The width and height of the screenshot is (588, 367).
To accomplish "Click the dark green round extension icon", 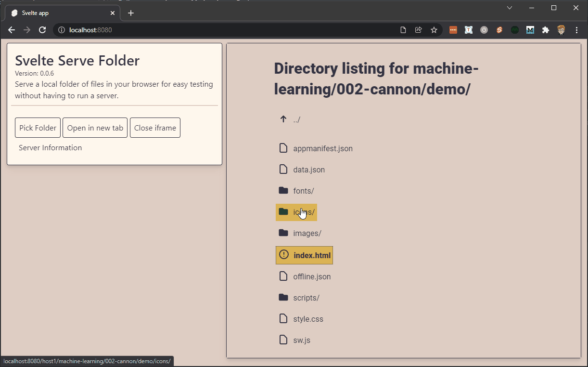I will pos(515,30).
